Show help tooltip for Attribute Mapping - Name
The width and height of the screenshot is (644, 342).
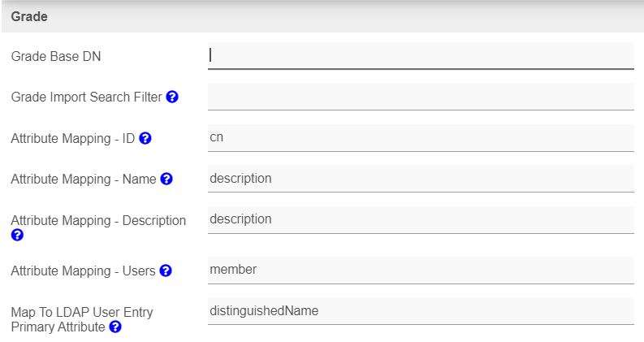coord(166,179)
